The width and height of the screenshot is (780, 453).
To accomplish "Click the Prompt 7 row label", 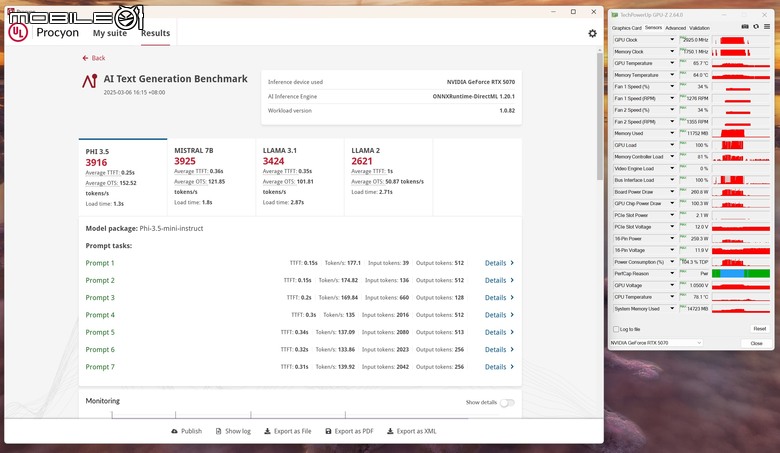I will coord(100,366).
